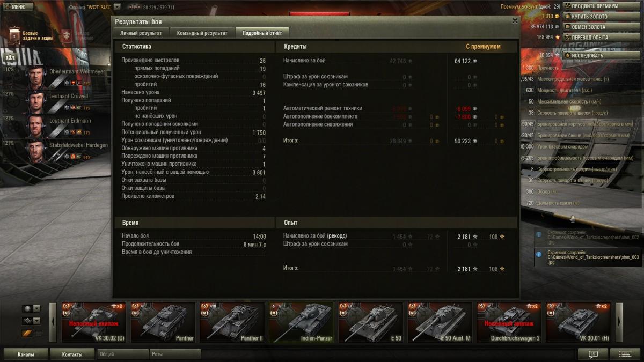Open the nation filter globe dropdown
The width and height of the screenshot is (644, 362).
31,308
